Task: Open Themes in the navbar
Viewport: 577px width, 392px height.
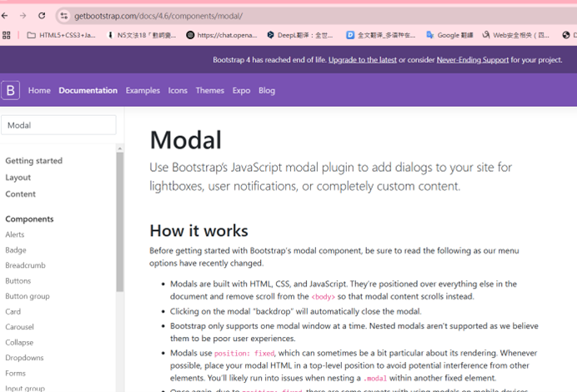Action: 210,91
